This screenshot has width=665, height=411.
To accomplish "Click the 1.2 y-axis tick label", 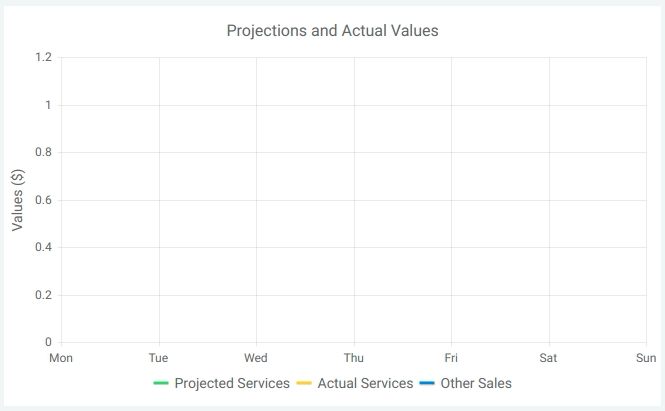I will [x=43, y=57].
